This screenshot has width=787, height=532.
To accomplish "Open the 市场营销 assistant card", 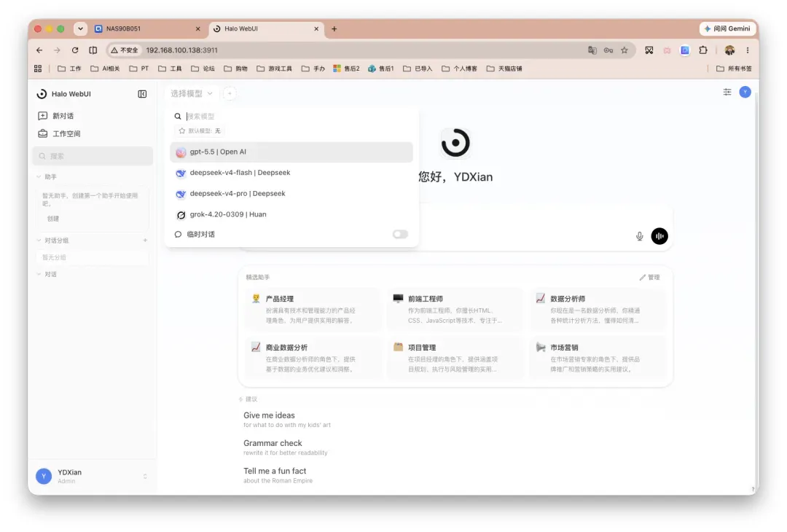I will coord(598,358).
